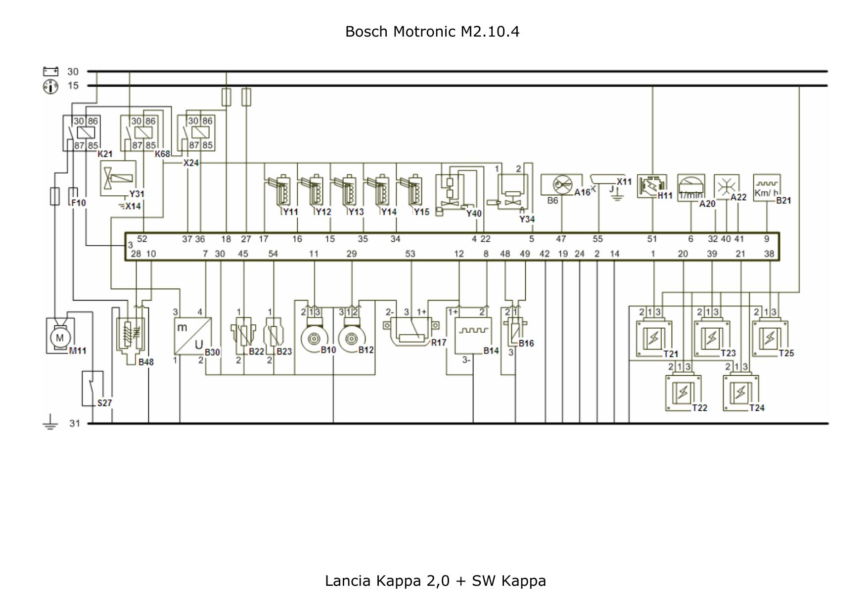Select the 'X14' ground label
Viewport: 868px width, 613px height.
pos(133,206)
